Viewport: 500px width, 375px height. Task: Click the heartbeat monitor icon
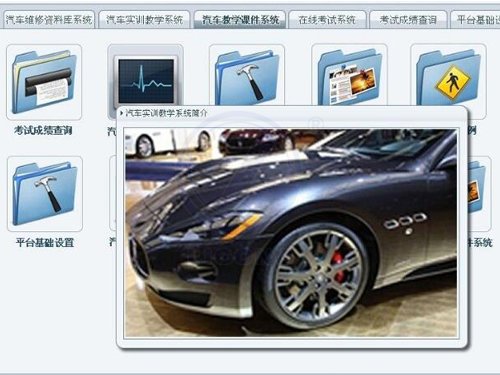(x=146, y=80)
